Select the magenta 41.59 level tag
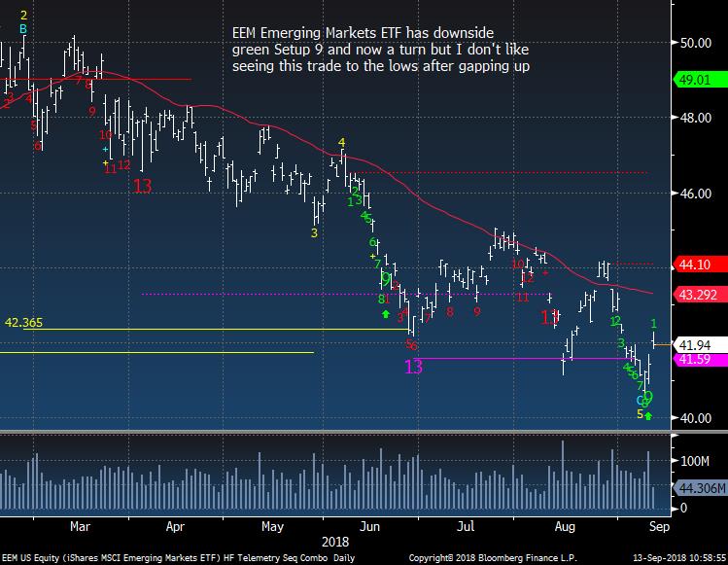This screenshot has width=728, height=565. (x=701, y=359)
